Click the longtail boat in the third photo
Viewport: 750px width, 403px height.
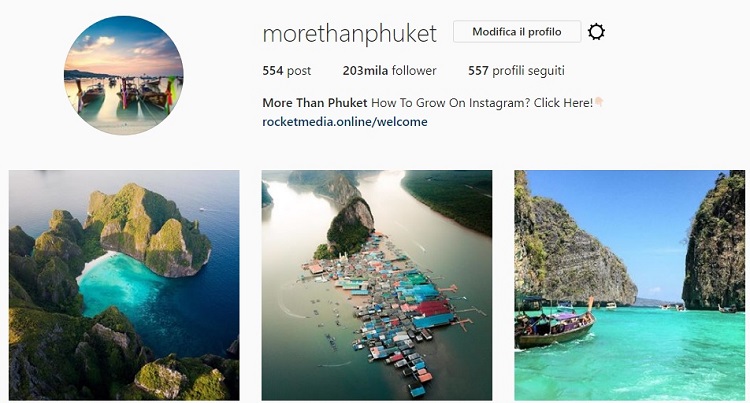[x=555, y=323]
